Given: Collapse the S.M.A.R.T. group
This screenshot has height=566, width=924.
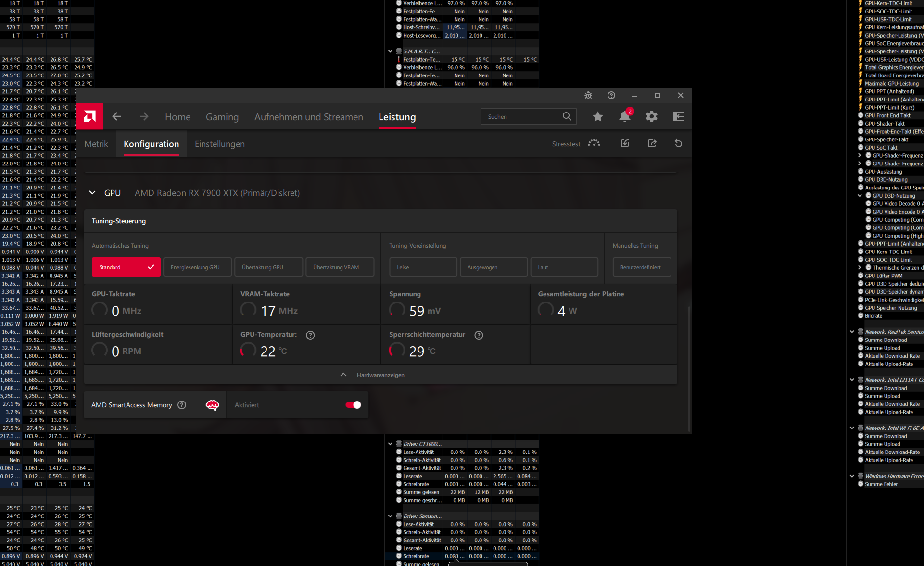Looking at the screenshot, I should point(391,51).
